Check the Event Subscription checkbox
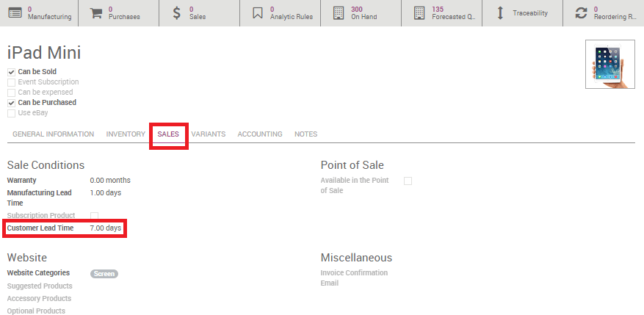644x315 pixels. [11, 82]
